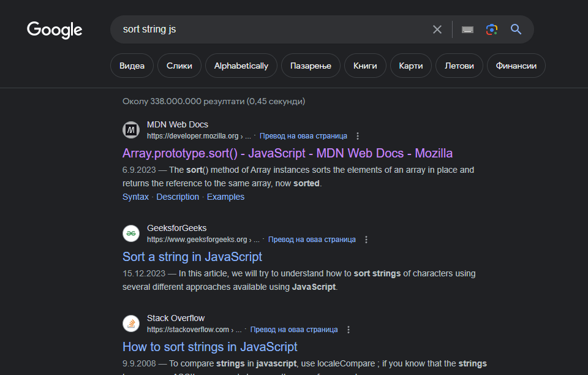The image size is (588, 375).
Task: Click the Google logo
Action: pos(55,30)
